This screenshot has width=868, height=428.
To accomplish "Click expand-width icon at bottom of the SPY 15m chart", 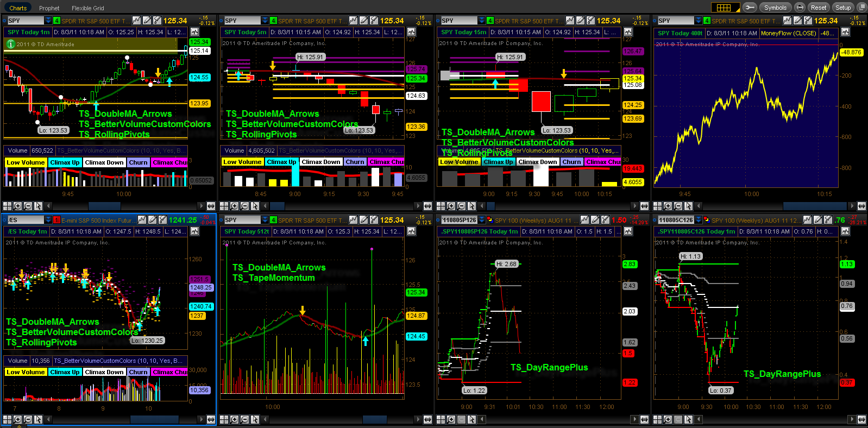I will tap(644, 206).
